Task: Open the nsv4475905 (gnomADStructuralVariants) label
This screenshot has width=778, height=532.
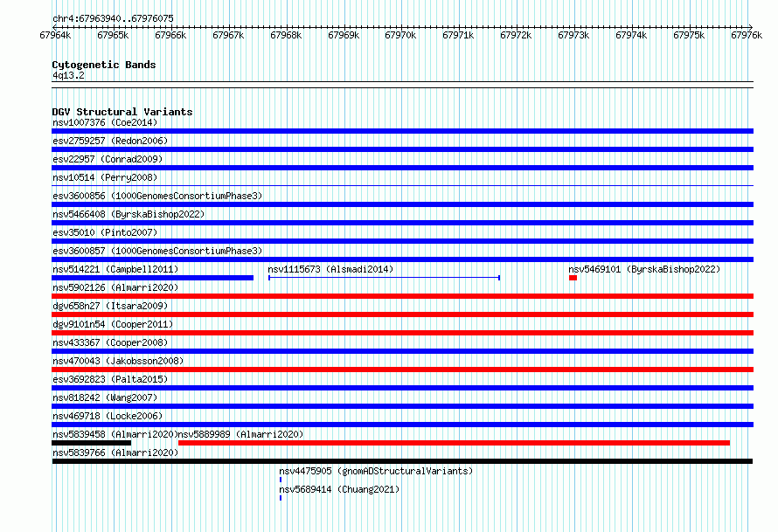Action: (x=376, y=471)
